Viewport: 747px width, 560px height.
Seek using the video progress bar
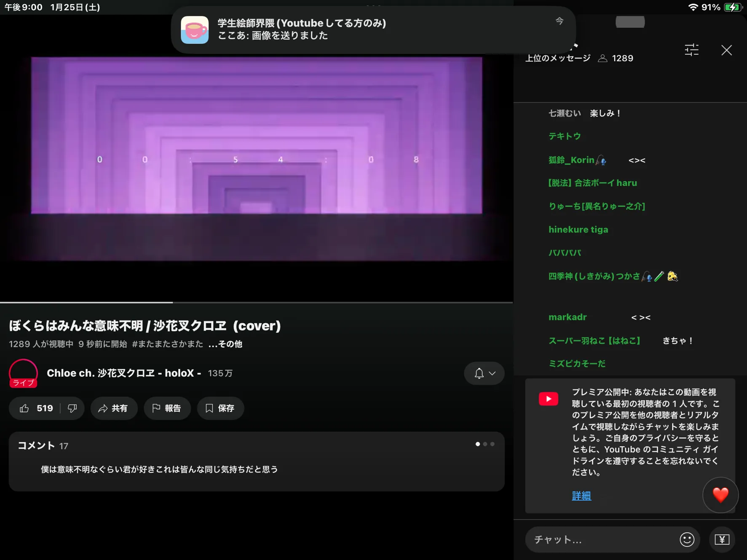pos(256,302)
